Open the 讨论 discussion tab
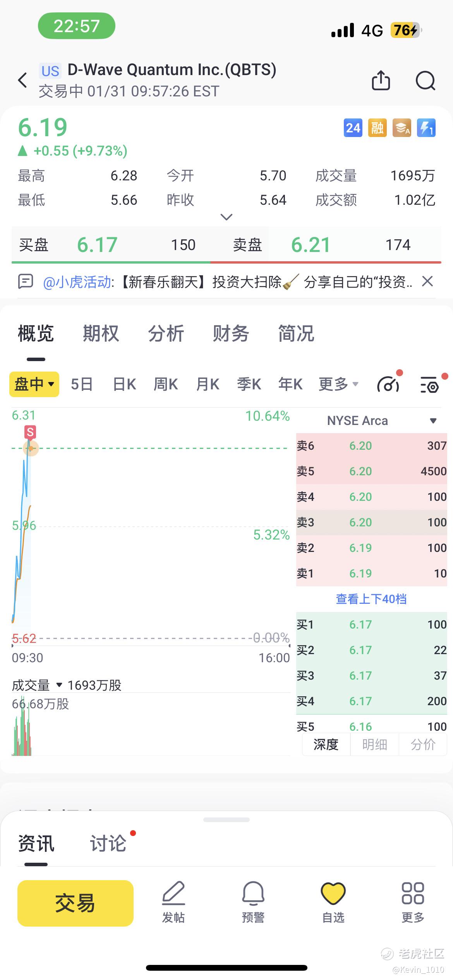This screenshot has width=453, height=980. point(108,843)
